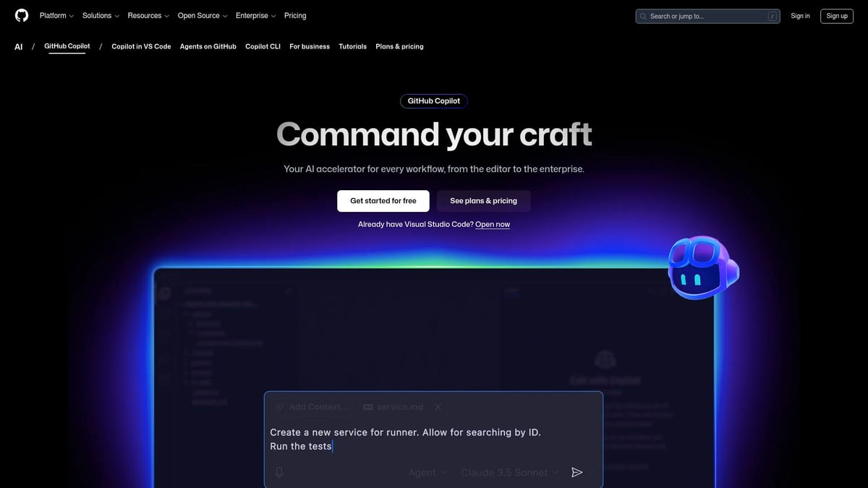Activate voice input with the microphone icon
This screenshot has height=488, width=868.
[x=278, y=471]
